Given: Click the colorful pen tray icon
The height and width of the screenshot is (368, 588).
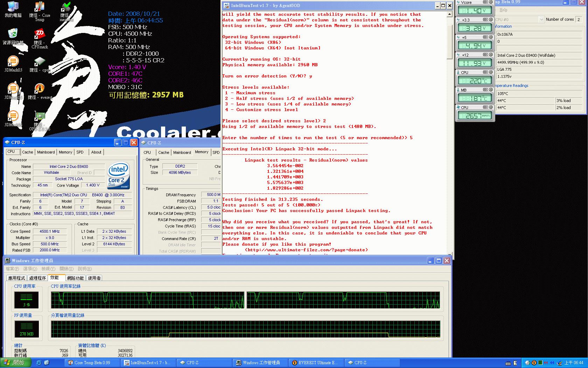Looking at the screenshot, I should [x=560, y=363].
